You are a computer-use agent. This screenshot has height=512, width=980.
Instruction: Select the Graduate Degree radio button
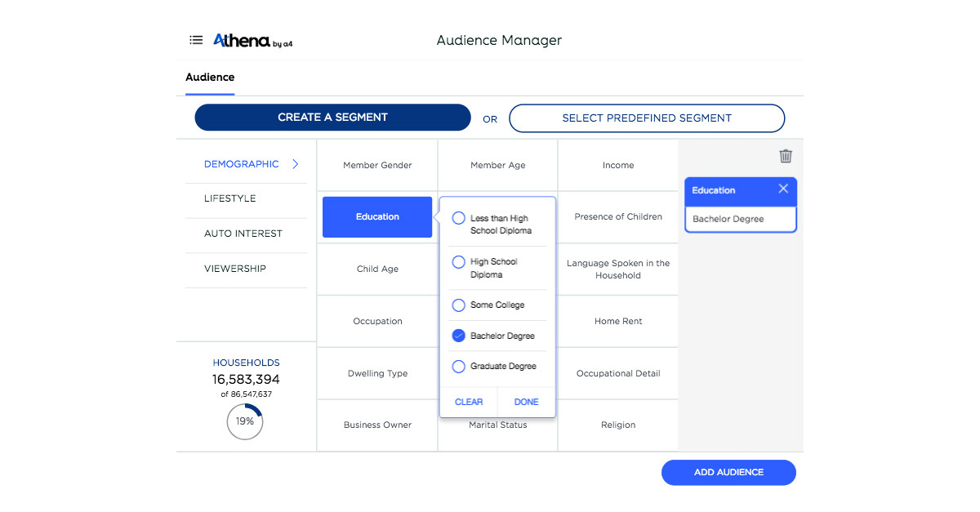click(459, 366)
